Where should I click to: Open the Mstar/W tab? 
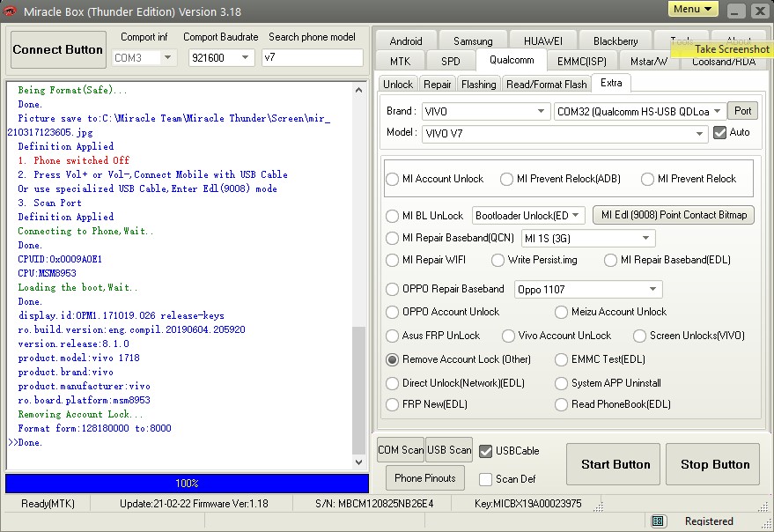[649, 62]
